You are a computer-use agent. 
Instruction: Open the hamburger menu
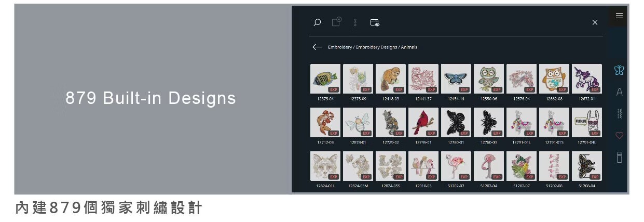(x=619, y=16)
